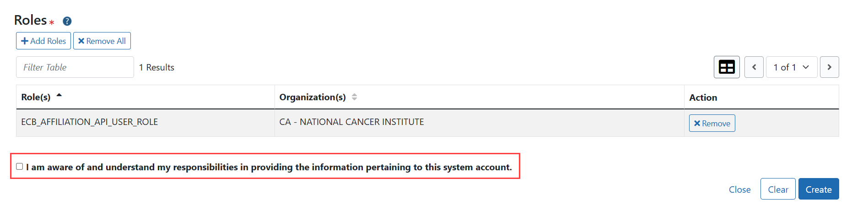868x211 pixels.
Task: Select the ECB_AFFILIATION_API_USER_ROLE cell
Action: 146,123
